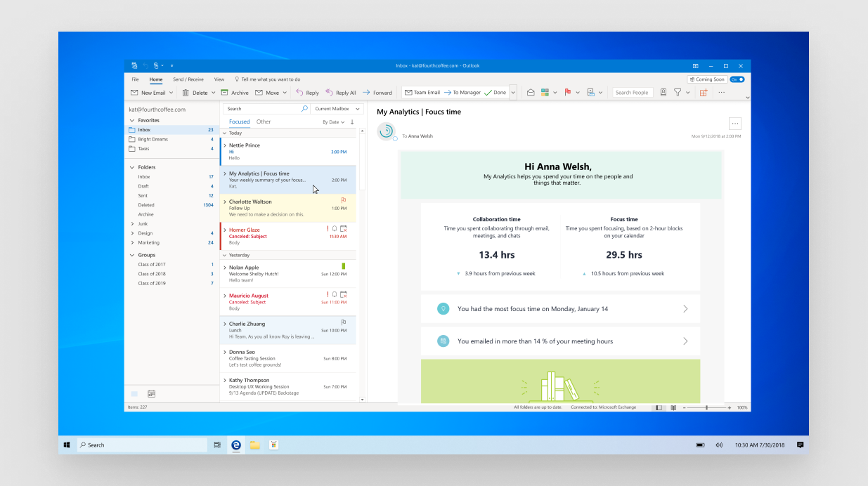Collapse the Folders section

click(131, 167)
